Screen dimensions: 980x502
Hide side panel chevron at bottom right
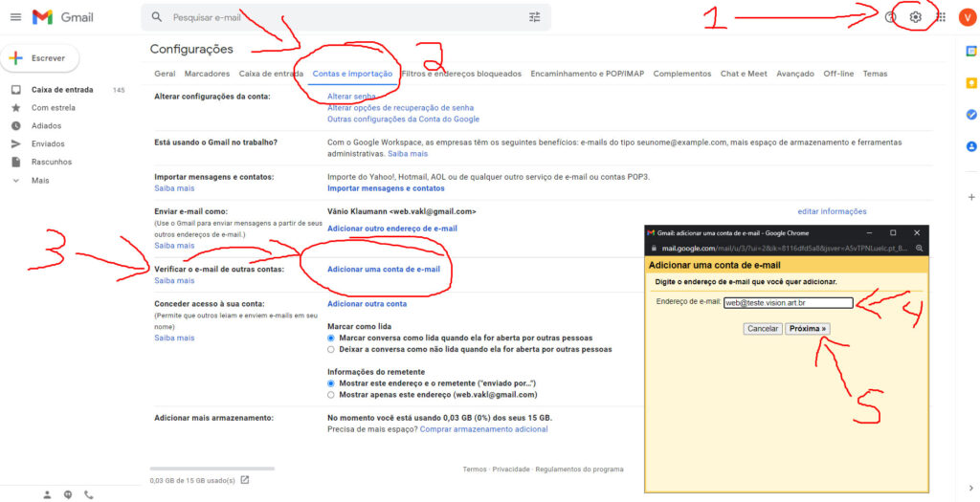click(970, 489)
